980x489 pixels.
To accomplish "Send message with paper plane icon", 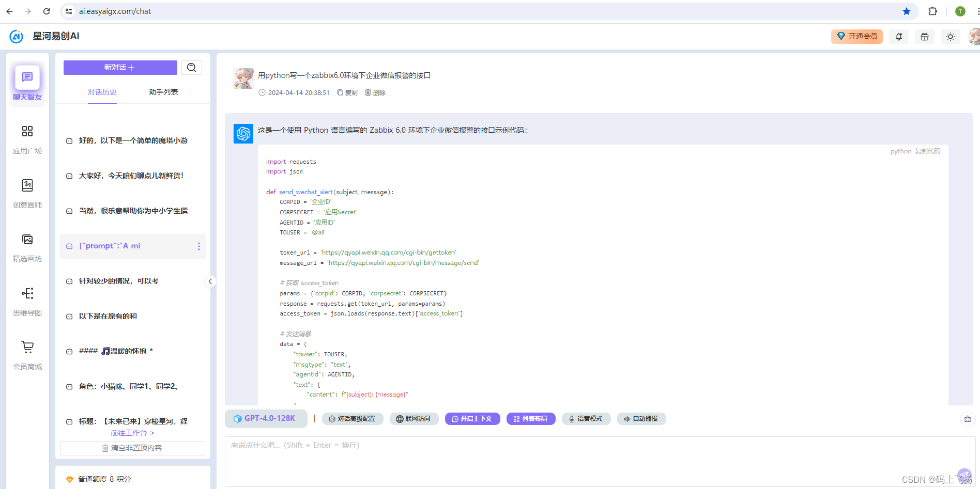I will click(964, 476).
